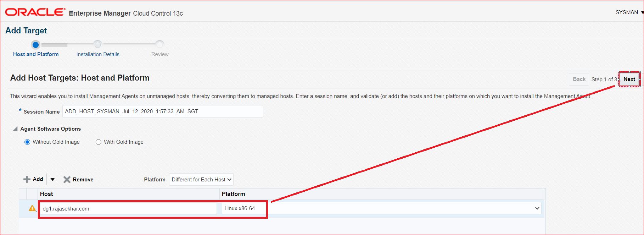This screenshot has height=235, width=644.
Task: Open the SYSMAN user menu
Action: point(629,12)
